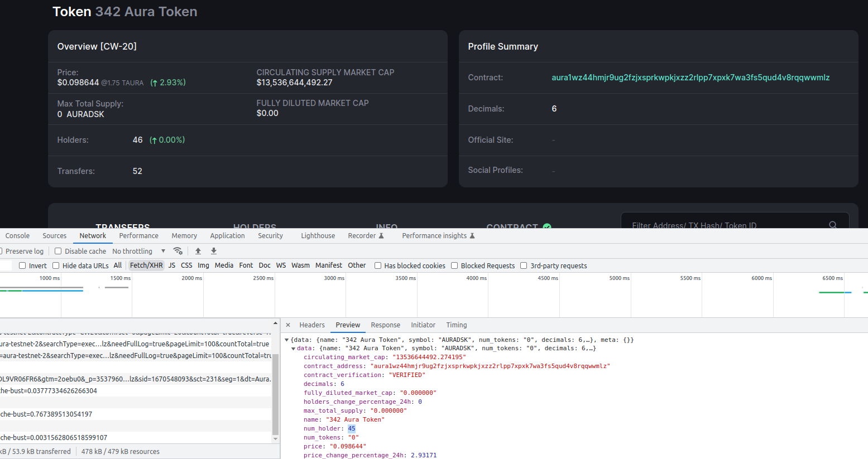
Task: Open the Headers tab of the request
Action: tap(312, 325)
